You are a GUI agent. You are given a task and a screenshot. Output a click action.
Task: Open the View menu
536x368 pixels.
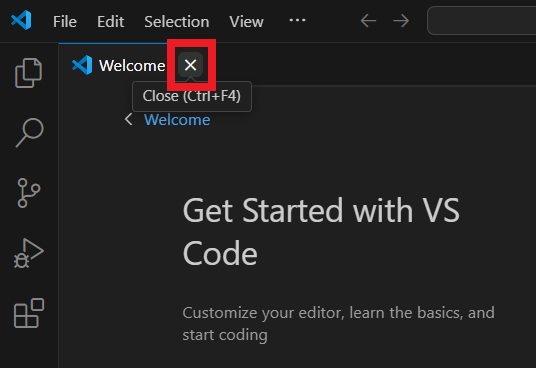(x=246, y=22)
